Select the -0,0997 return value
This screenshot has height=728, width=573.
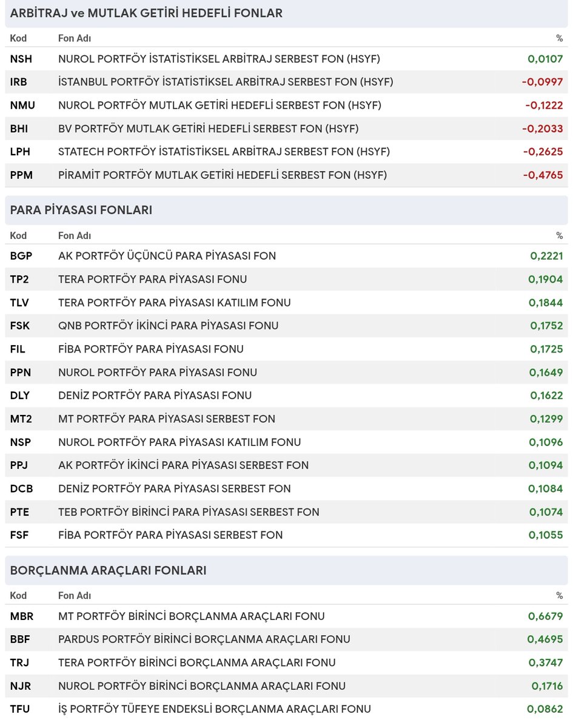(543, 82)
